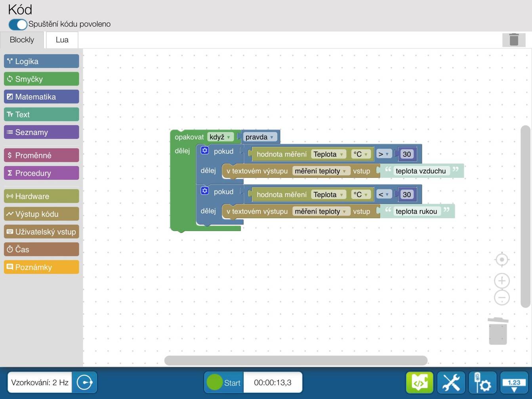The width and height of the screenshot is (532, 399).
Task: Open the Hardware block category
Action: click(x=42, y=196)
